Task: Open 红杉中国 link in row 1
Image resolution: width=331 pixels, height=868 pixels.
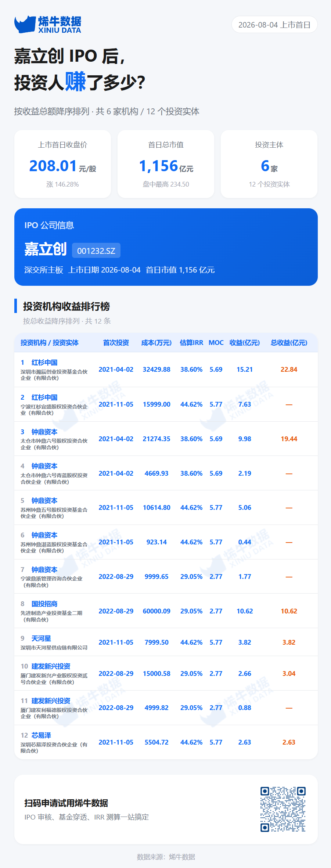Action: [44, 363]
